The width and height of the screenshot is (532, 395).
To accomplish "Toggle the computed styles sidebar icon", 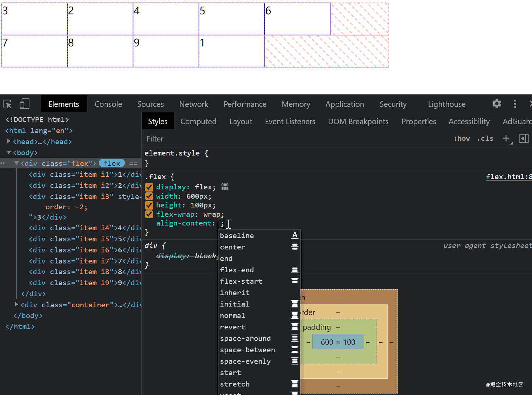I will 524,139.
